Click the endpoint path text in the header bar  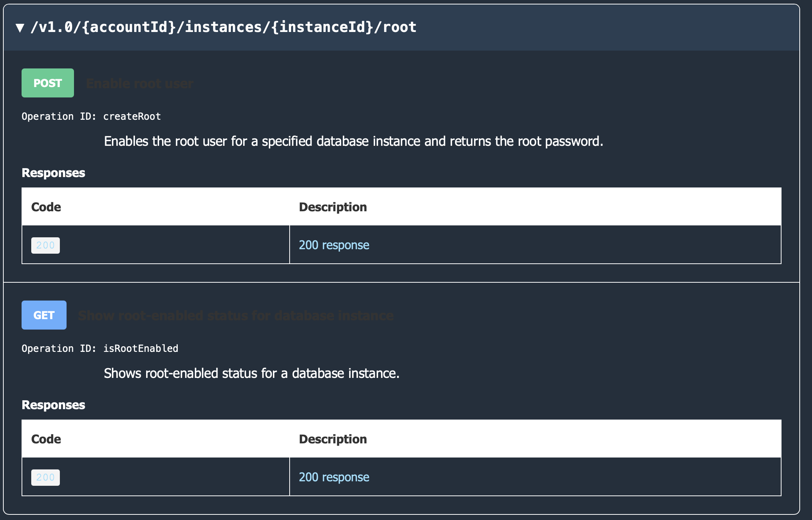[223, 26]
